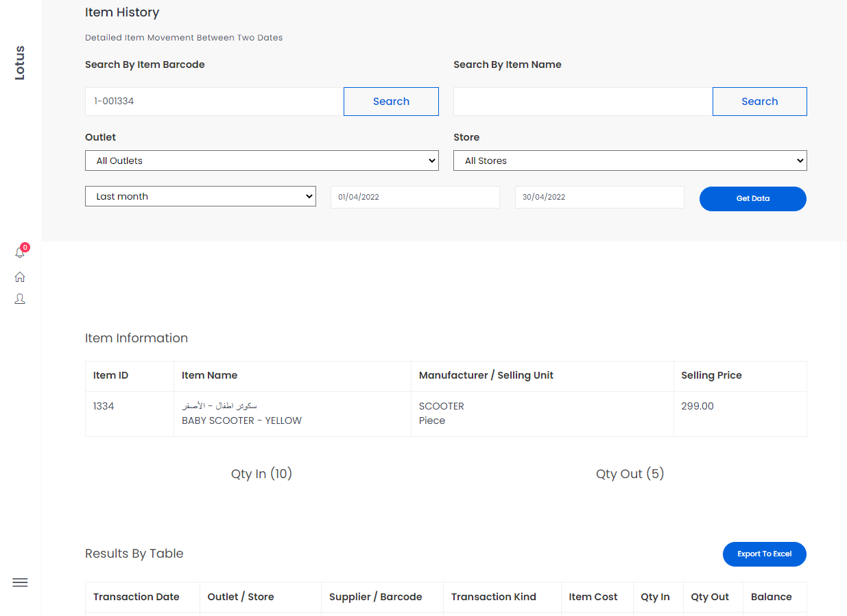Click the Qty In (10) summary
Screen dimensions: 847x616
pos(262,474)
